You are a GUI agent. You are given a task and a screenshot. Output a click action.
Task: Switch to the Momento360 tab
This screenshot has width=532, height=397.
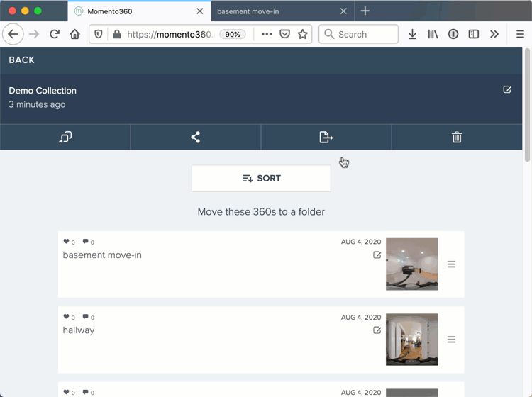pos(139,11)
